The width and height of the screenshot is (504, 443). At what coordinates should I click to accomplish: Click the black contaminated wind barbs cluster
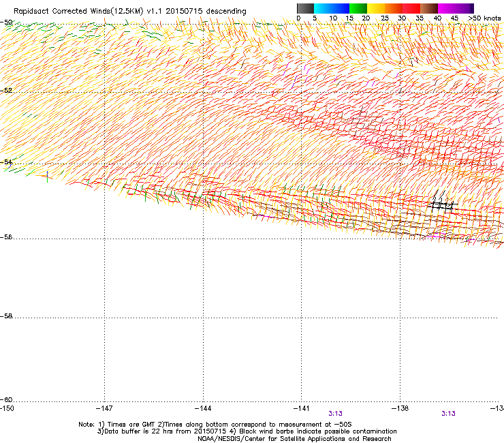pos(442,202)
